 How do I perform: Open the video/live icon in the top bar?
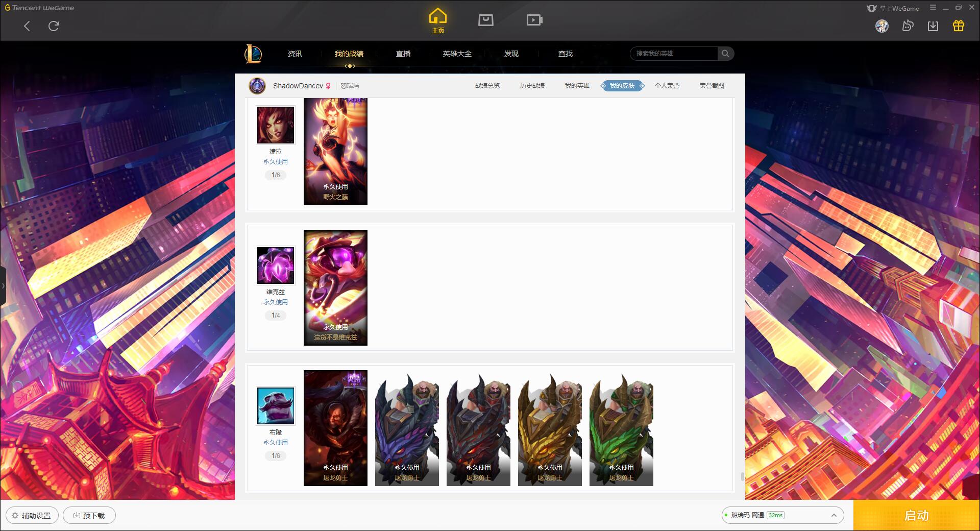click(534, 20)
